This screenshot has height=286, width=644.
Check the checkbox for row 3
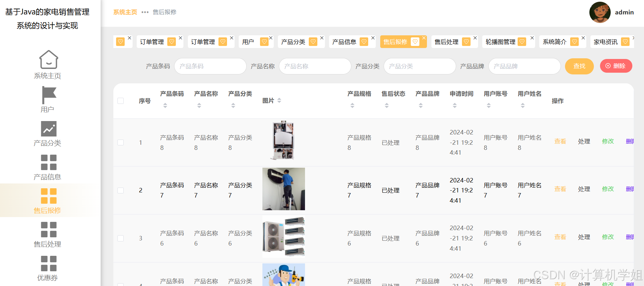[121, 238]
